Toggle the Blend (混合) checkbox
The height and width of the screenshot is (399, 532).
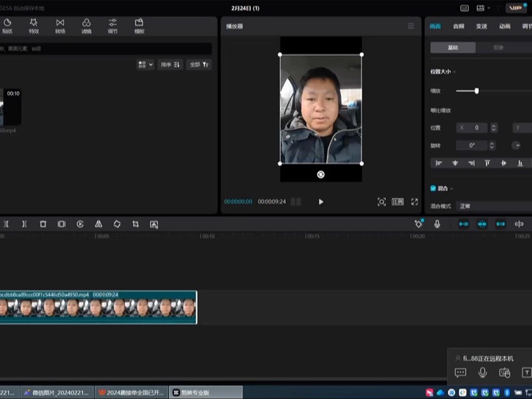tap(433, 188)
